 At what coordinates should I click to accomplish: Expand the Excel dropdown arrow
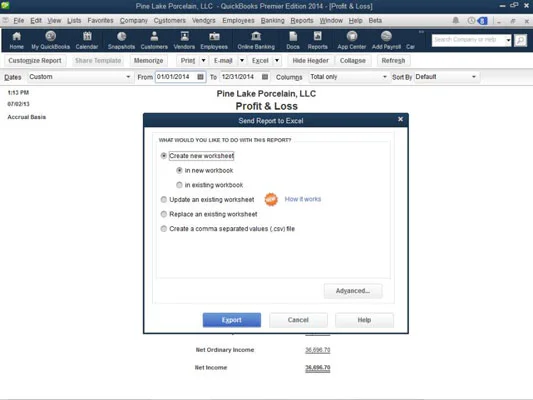pyautogui.click(x=277, y=60)
